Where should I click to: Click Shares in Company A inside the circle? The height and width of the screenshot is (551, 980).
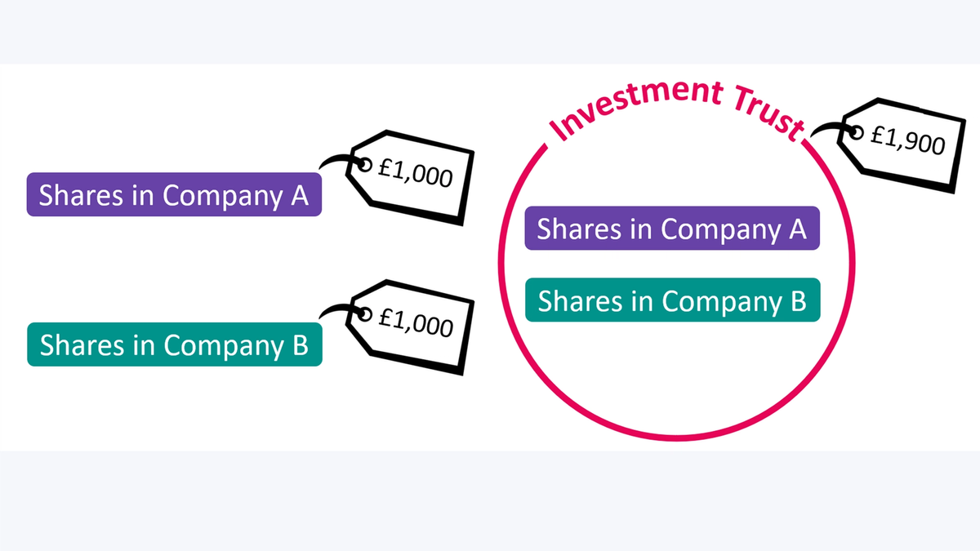click(672, 228)
